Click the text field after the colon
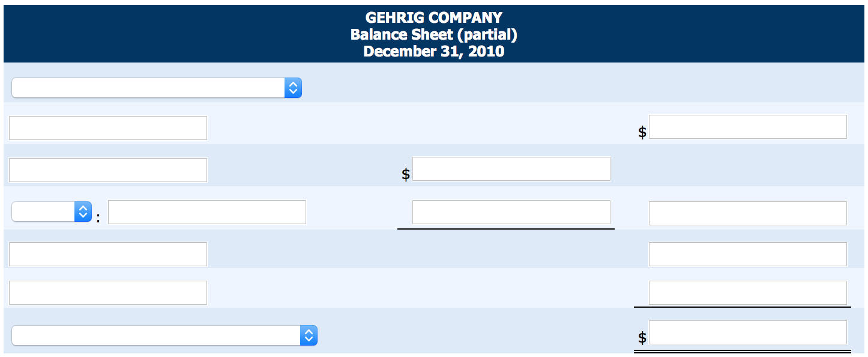This screenshot has height=357, width=868. coord(207,212)
